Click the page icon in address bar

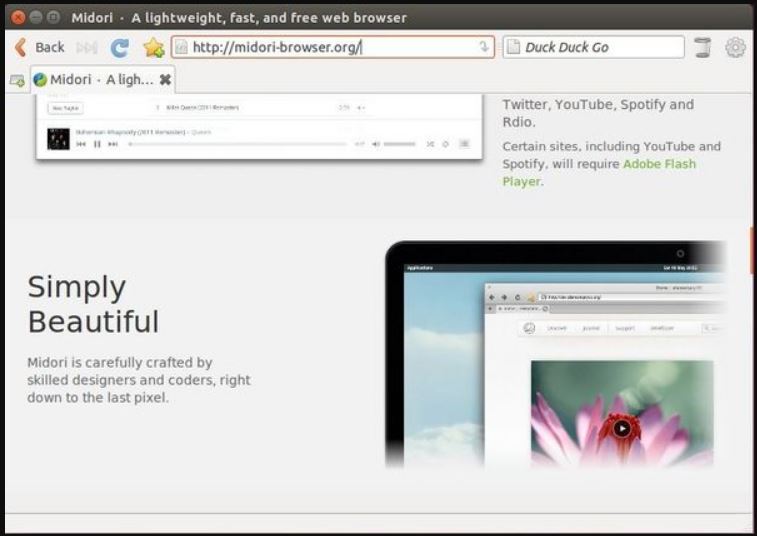(x=182, y=47)
